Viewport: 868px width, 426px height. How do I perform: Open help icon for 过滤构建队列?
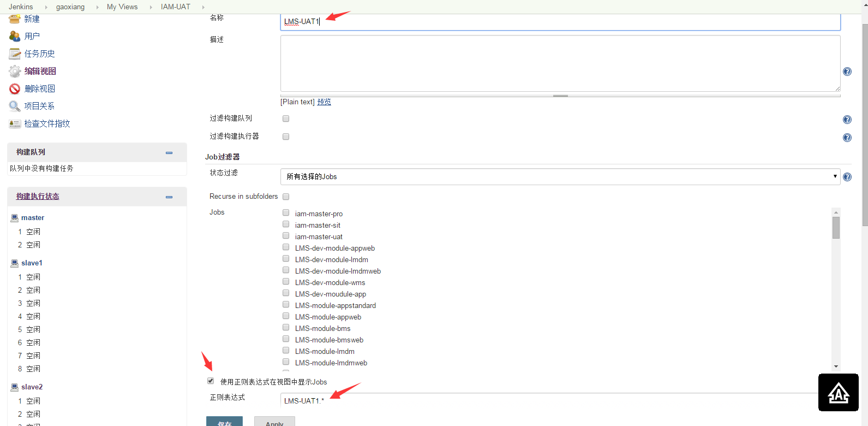[847, 120]
